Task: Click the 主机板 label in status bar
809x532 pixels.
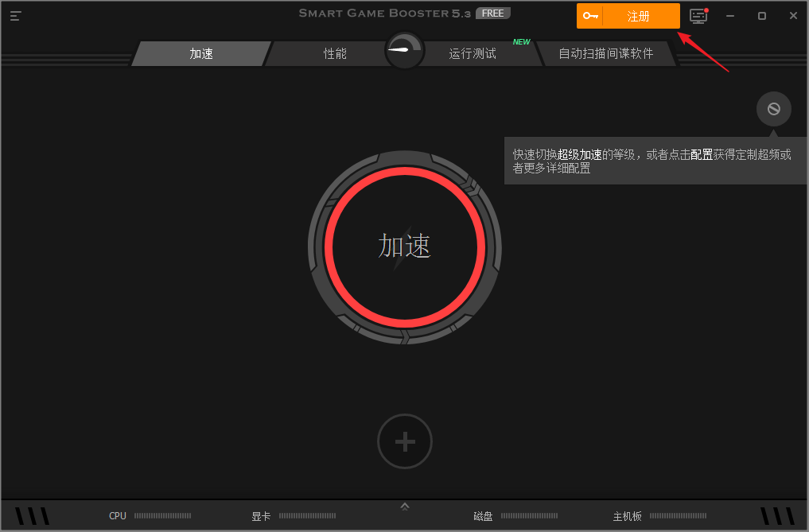Action: click(628, 516)
